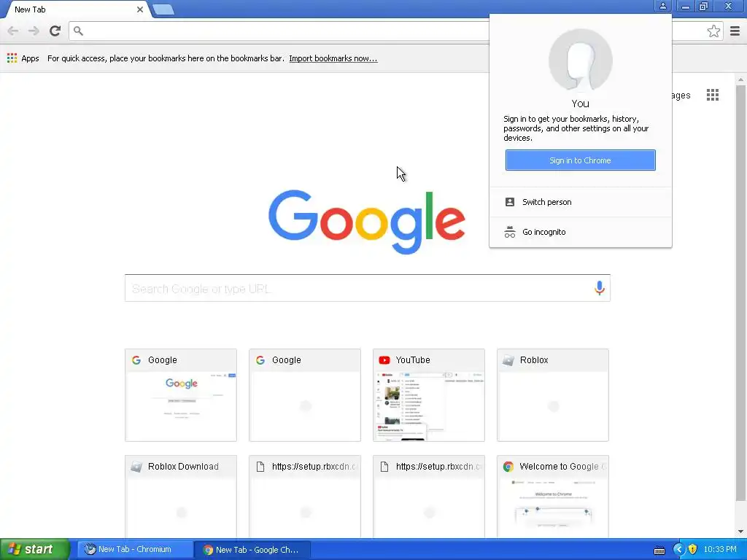
Task: Click the forward navigation arrow
Action: click(x=34, y=31)
